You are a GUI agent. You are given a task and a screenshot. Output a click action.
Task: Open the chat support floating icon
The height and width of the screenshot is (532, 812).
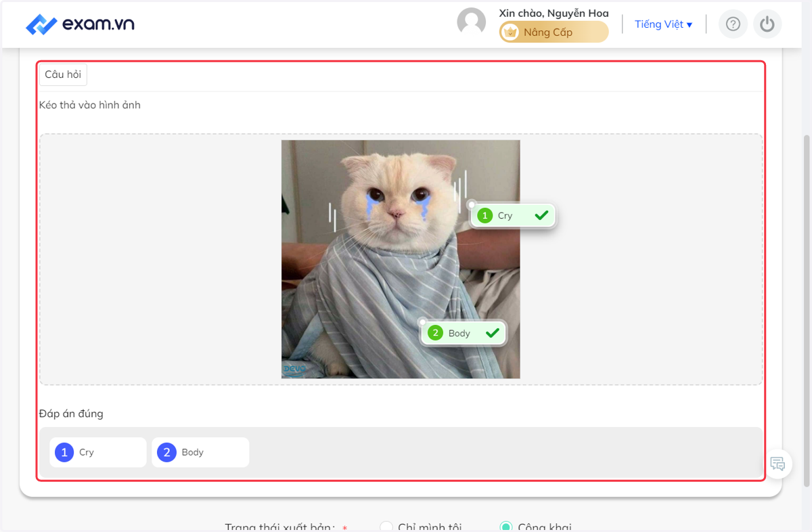tap(777, 464)
